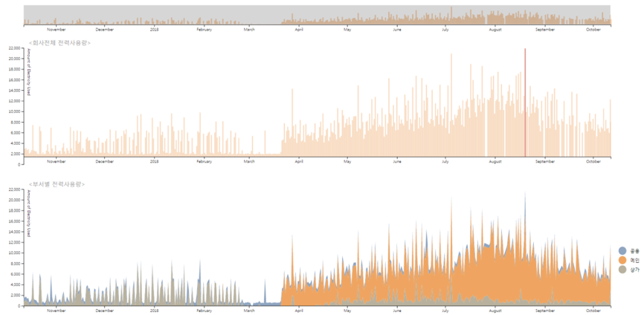Click 20,000 tick on department chart y-axis
644x315 pixels.
(14, 200)
